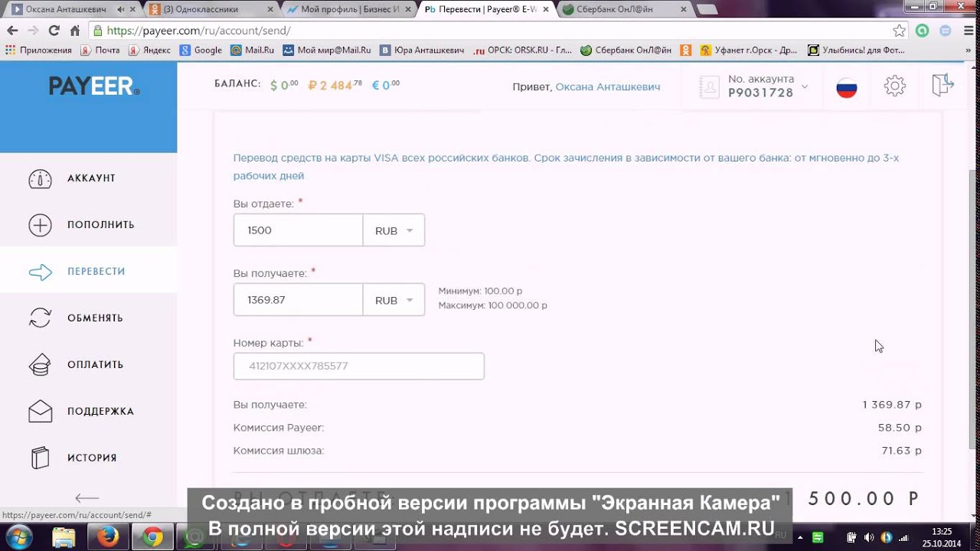Click the account avatar icon
The image size is (980, 551).
click(x=710, y=86)
